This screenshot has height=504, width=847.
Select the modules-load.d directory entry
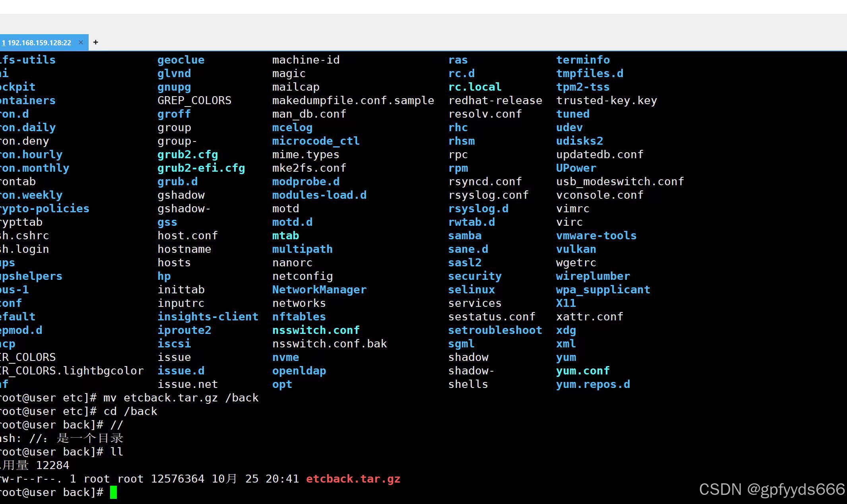pyautogui.click(x=319, y=195)
